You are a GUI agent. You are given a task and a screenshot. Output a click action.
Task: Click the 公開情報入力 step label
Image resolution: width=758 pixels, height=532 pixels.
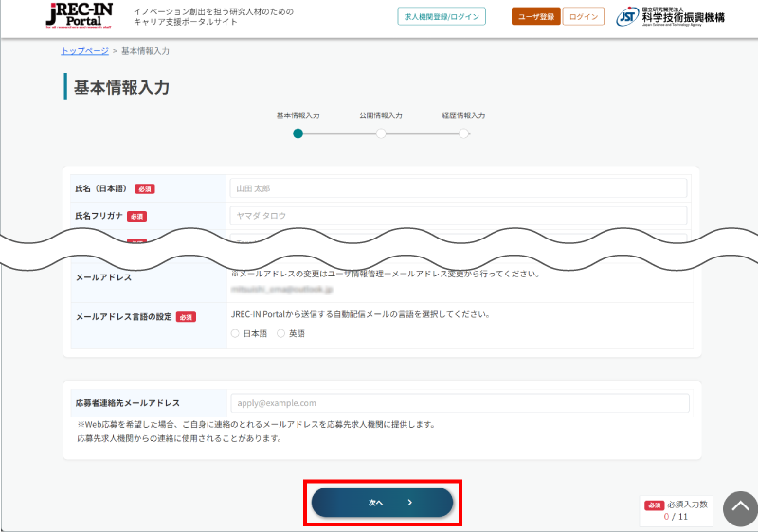(x=381, y=115)
